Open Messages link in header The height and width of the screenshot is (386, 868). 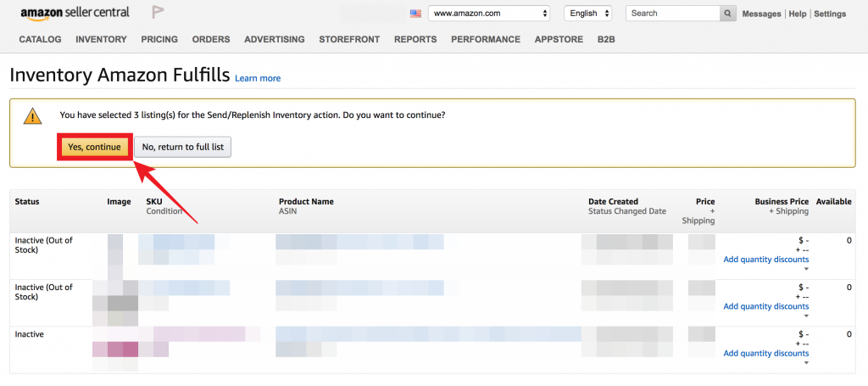click(x=762, y=14)
